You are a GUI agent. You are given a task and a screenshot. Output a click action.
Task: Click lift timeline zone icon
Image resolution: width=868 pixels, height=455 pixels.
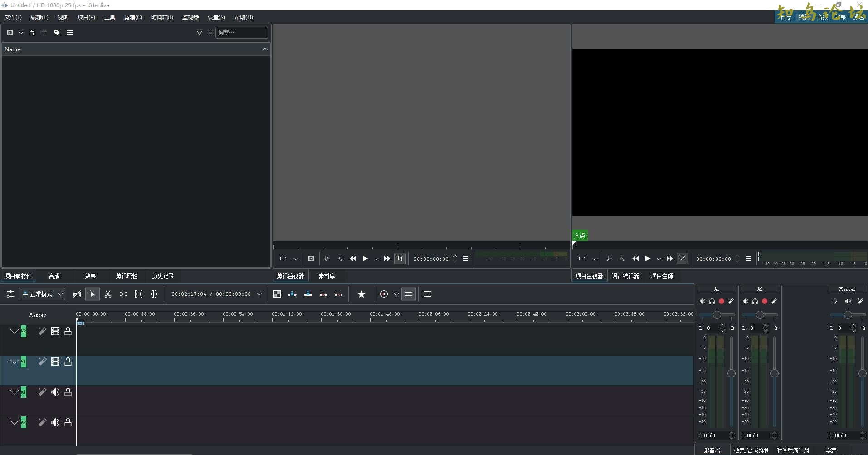[339, 294]
